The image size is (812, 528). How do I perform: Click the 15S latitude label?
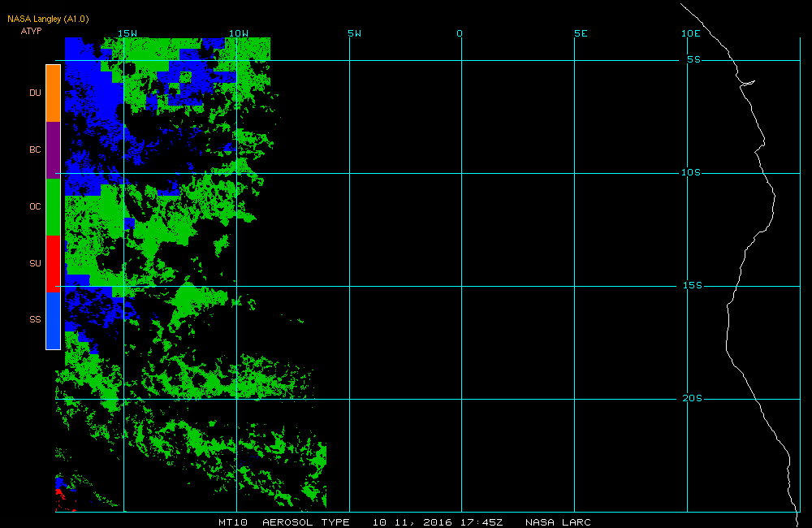coord(693,285)
